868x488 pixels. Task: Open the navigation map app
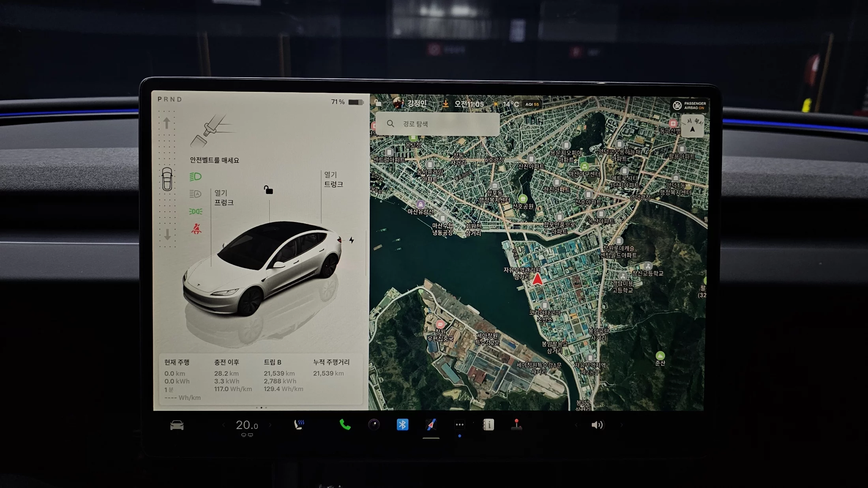coord(431,425)
